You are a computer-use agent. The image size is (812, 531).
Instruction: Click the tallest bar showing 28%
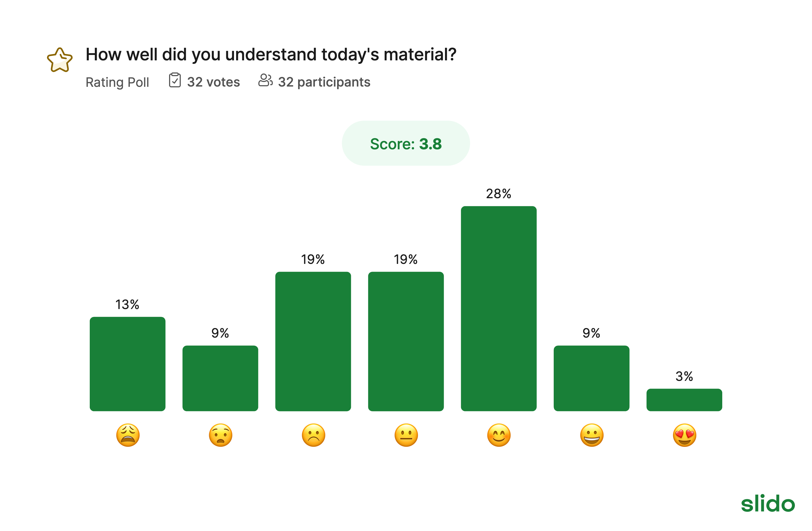point(498,308)
